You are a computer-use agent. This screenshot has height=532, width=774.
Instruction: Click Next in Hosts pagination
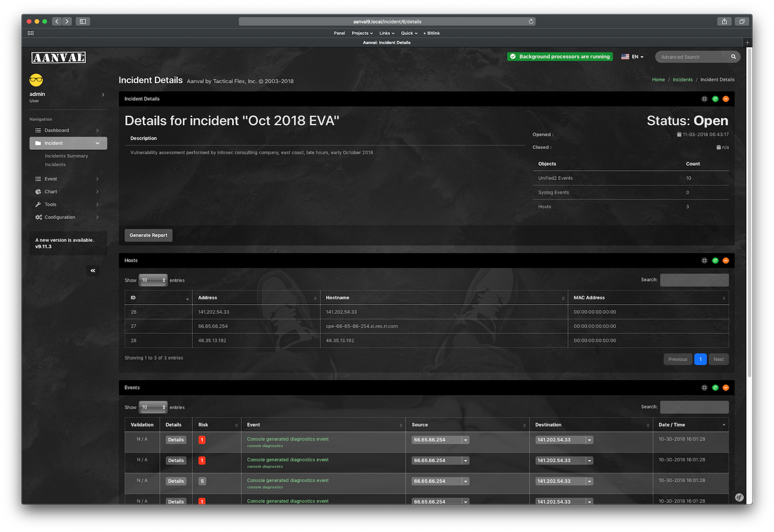tap(718, 359)
